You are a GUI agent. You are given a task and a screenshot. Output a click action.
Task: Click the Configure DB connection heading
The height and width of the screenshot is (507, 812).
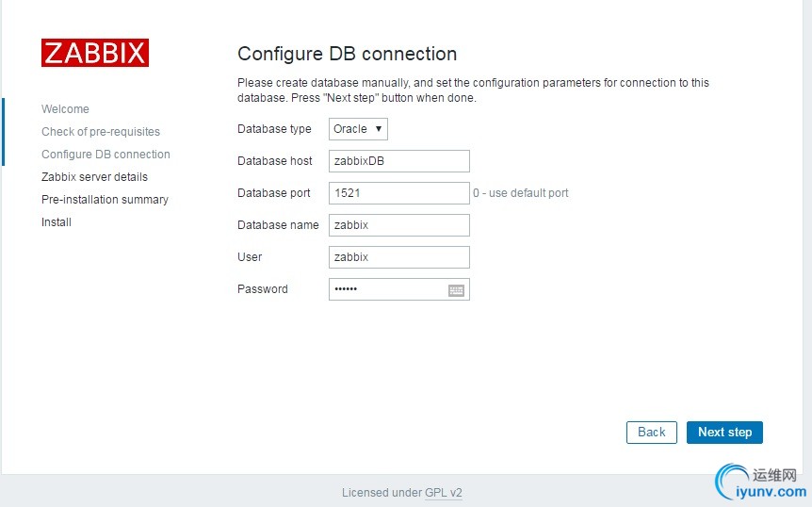click(x=347, y=54)
